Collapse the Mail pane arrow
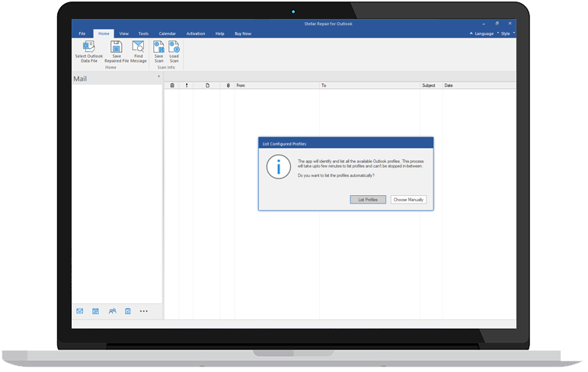 [x=158, y=76]
